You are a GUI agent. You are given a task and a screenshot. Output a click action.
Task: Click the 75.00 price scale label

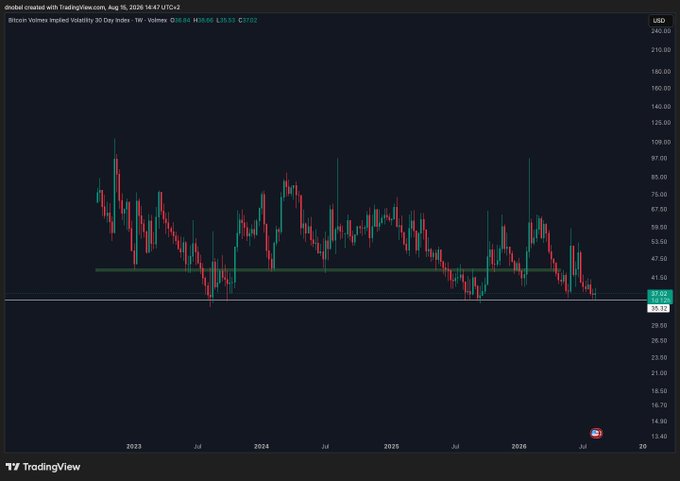point(660,194)
